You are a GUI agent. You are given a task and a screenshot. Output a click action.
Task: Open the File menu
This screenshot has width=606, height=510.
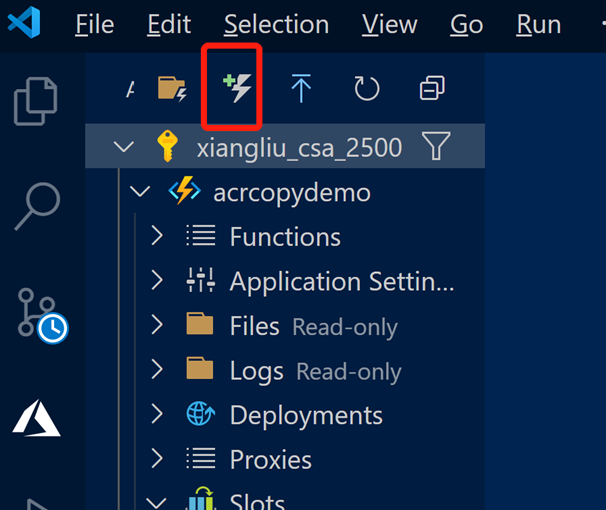[95, 25]
